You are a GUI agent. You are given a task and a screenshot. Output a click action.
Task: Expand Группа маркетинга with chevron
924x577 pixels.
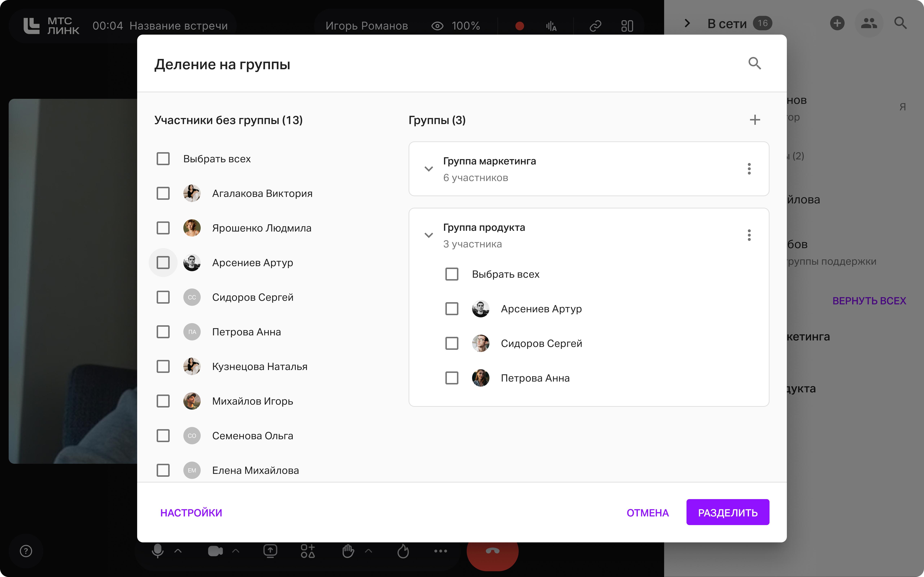(428, 169)
